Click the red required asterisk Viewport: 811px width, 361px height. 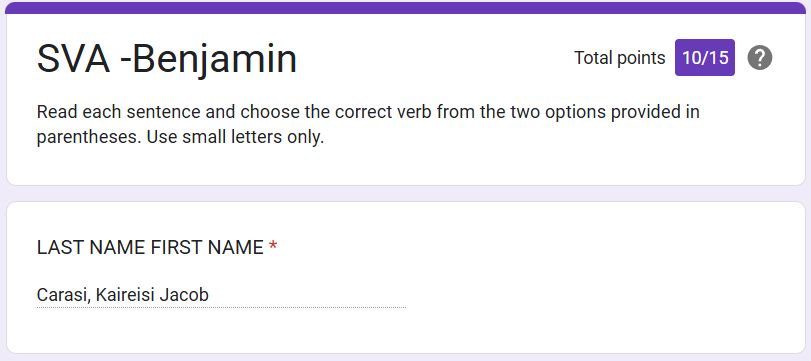[273, 247]
